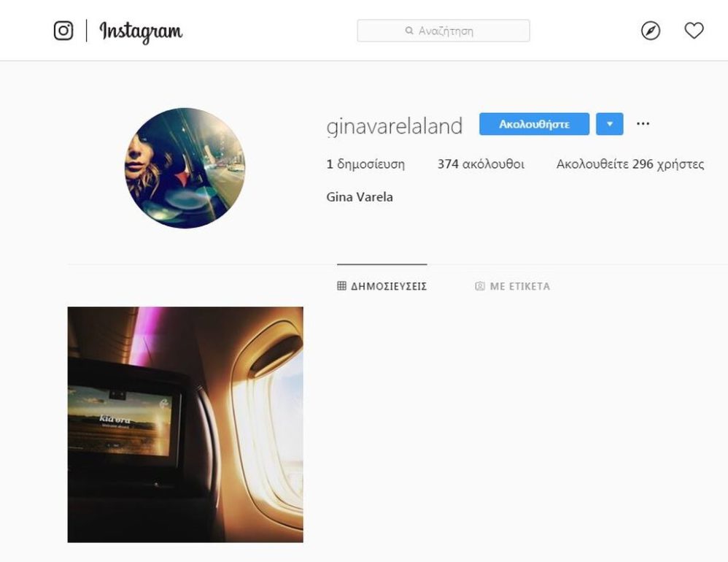Image resolution: width=728 pixels, height=562 pixels.
Task: Click the 1 δημοσίευση post count
Action: pyautogui.click(x=366, y=164)
